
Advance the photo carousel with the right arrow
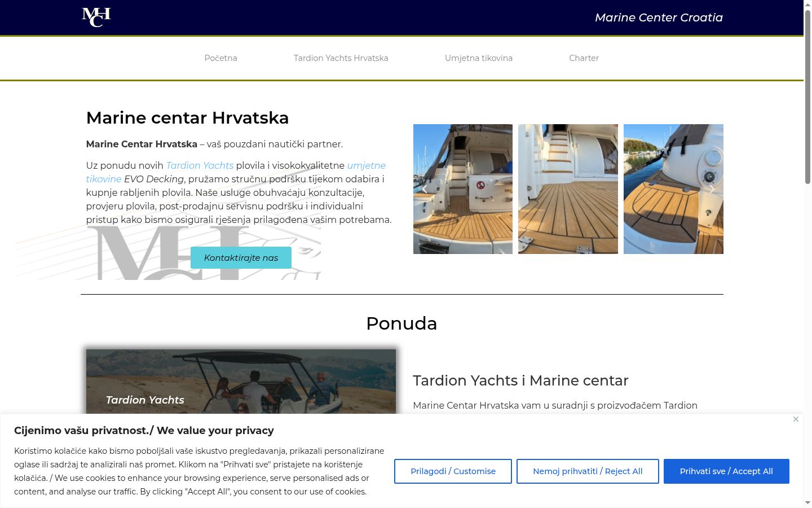coord(712,190)
